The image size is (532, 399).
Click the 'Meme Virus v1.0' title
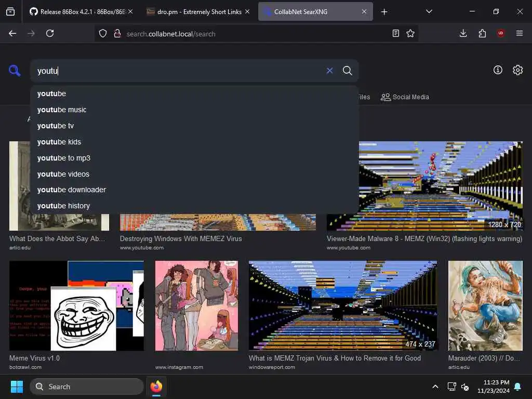pyautogui.click(x=35, y=358)
